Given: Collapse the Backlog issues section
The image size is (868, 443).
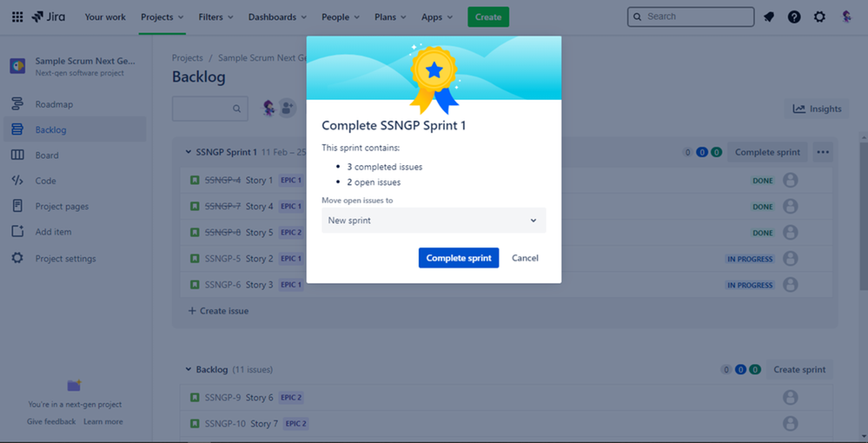Looking at the screenshot, I should point(187,369).
